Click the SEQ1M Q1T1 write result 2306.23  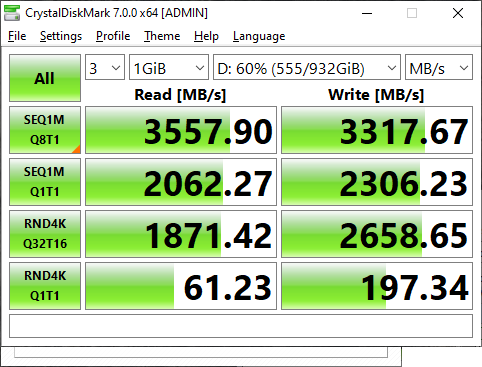(x=377, y=182)
